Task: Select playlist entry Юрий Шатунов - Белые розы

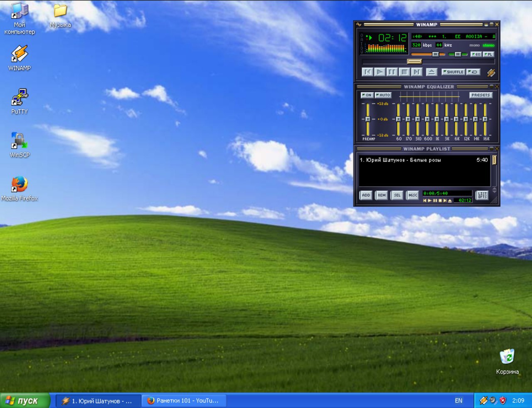Action: tap(424, 160)
